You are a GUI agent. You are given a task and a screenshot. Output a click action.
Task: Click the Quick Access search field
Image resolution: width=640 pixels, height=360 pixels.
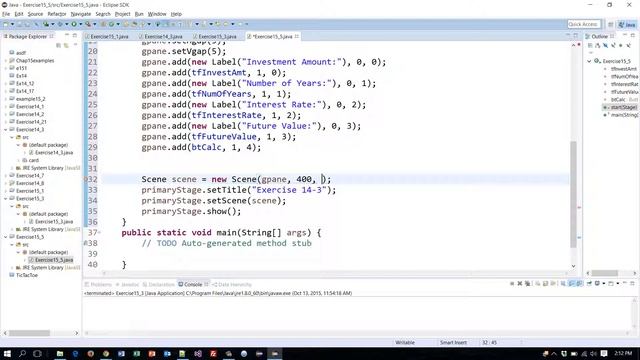[584, 24]
